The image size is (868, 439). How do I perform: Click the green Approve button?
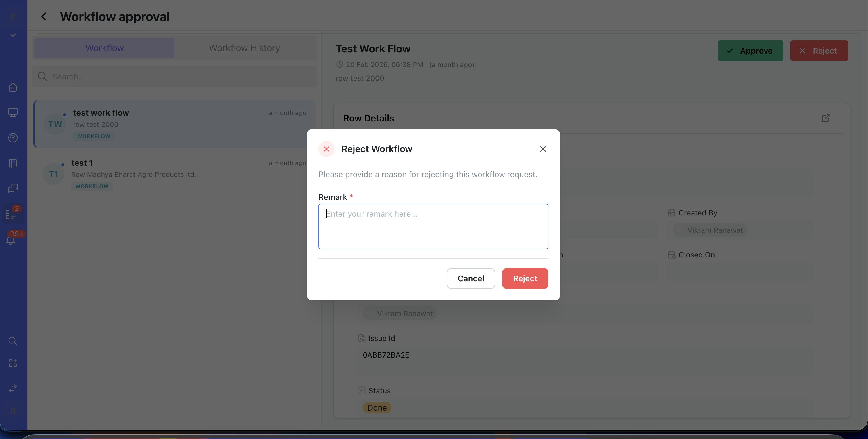tap(750, 51)
